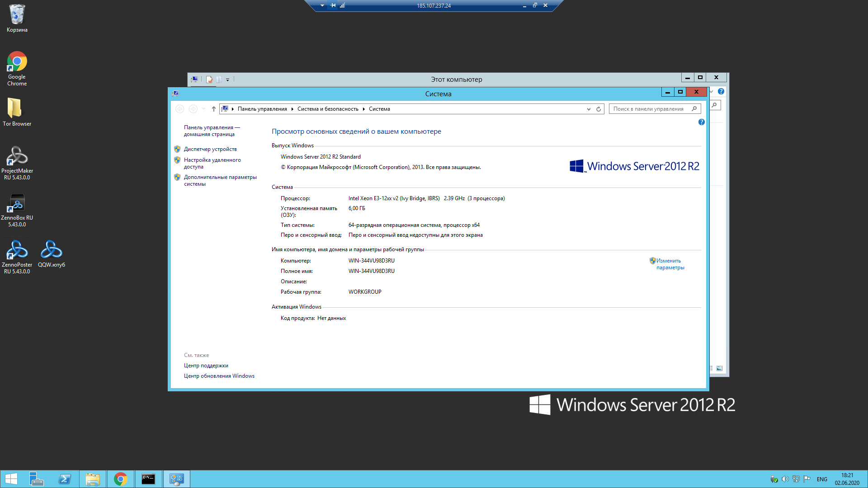
Task: Open Панель управления домашняя страница link
Action: (x=212, y=131)
